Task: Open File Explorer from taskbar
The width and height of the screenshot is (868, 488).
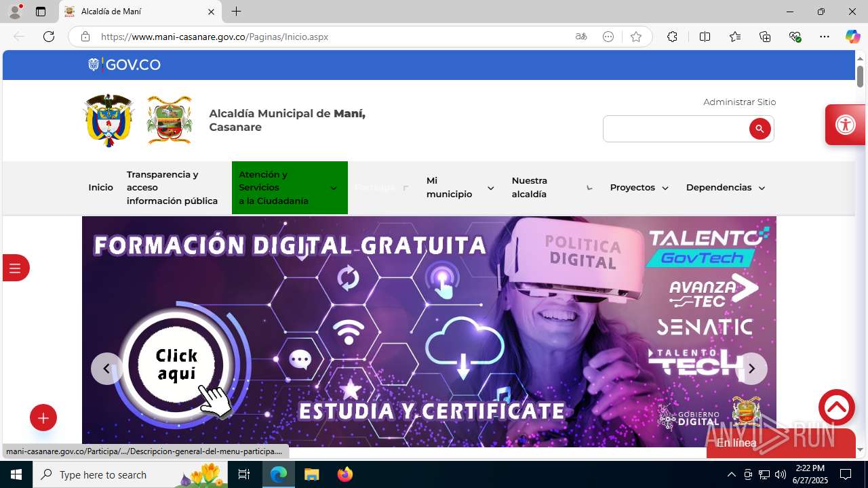Action: tap(311, 474)
